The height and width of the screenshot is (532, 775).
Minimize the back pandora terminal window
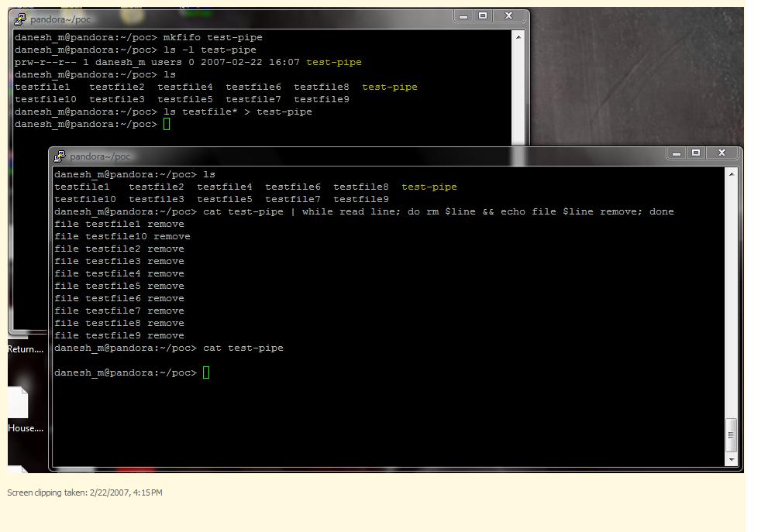coord(463,16)
